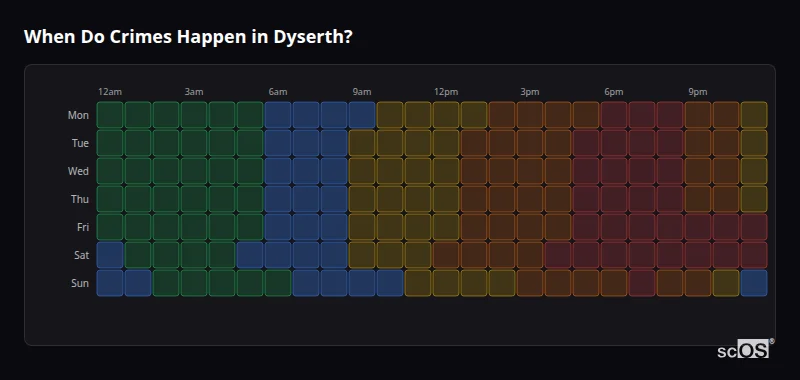The image size is (800, 380).
Task: Click the 3pm column label
Action: 530,92
